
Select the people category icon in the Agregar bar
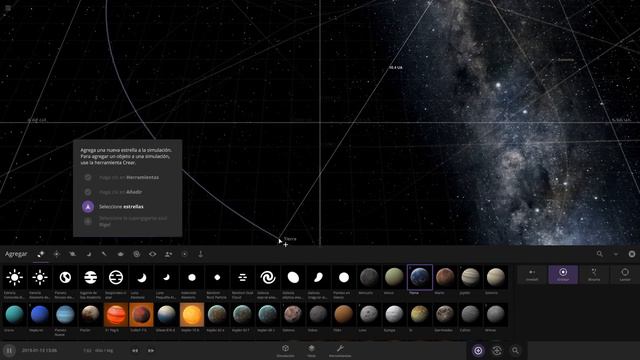168,254
